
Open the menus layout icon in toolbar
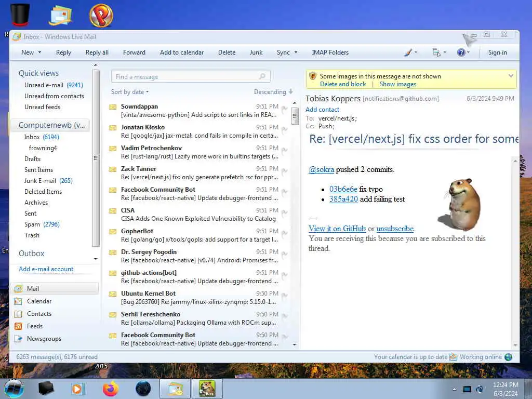coord(436,52)
